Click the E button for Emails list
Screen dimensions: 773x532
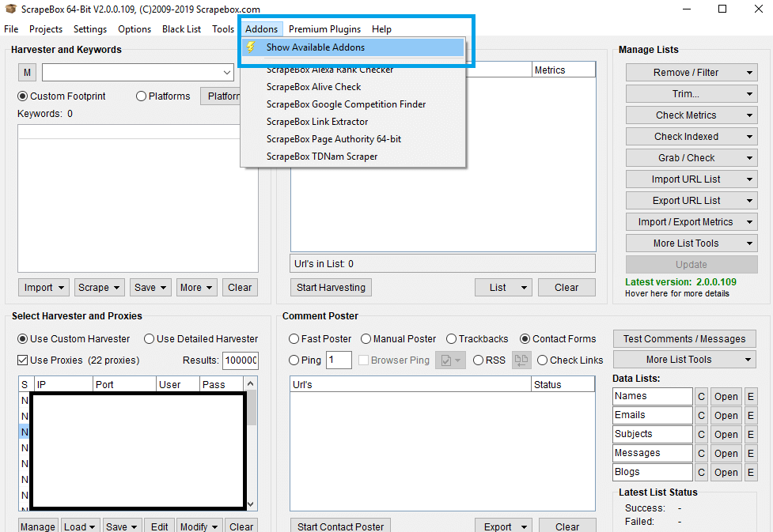coord(750,415)
